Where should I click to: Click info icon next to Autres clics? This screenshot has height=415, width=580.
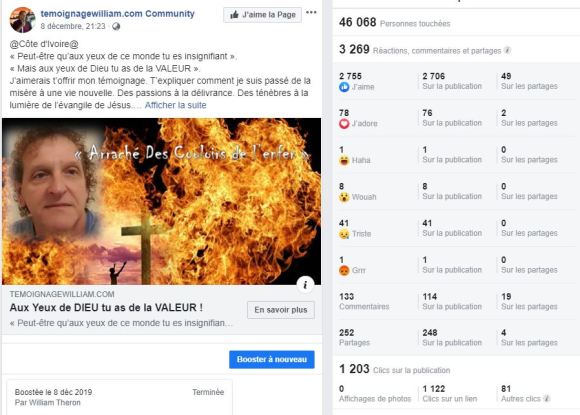point(547,398)
